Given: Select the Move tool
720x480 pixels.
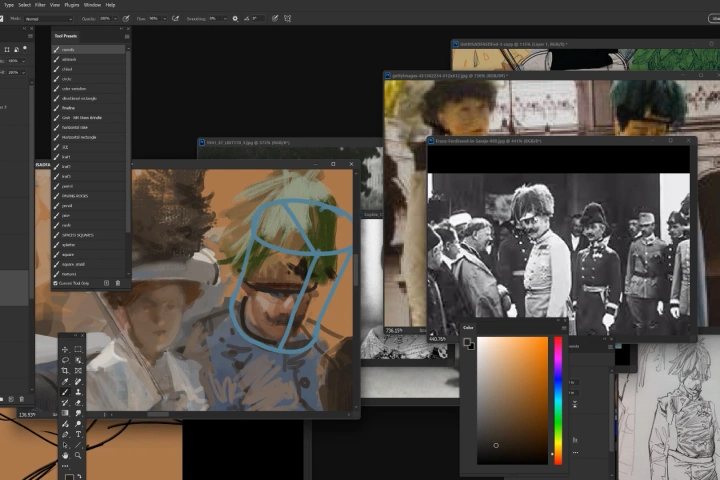Looking at the screenshot, I should click(x=65, y=350).
